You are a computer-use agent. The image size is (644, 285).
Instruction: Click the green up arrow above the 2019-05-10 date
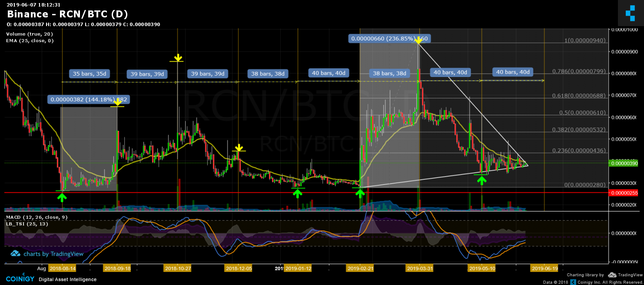(x=481, y=180)
